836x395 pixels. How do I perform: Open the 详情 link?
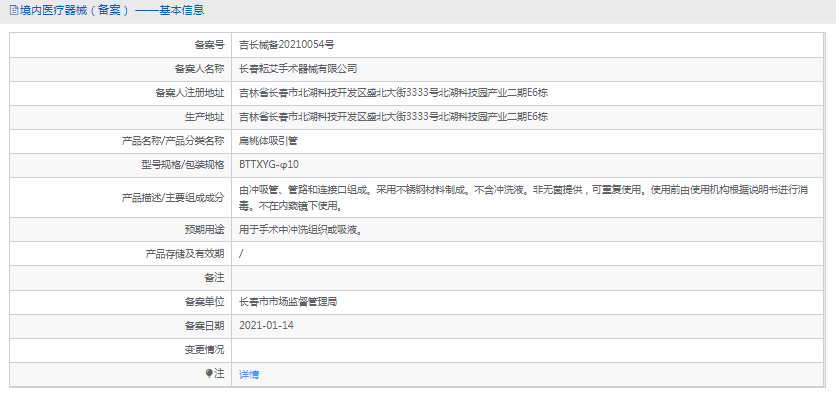coord(249,375)
